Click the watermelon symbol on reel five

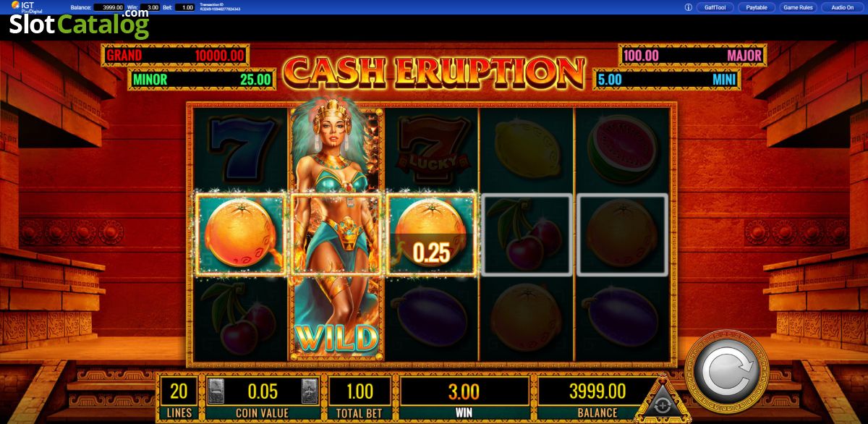[622, 148]
